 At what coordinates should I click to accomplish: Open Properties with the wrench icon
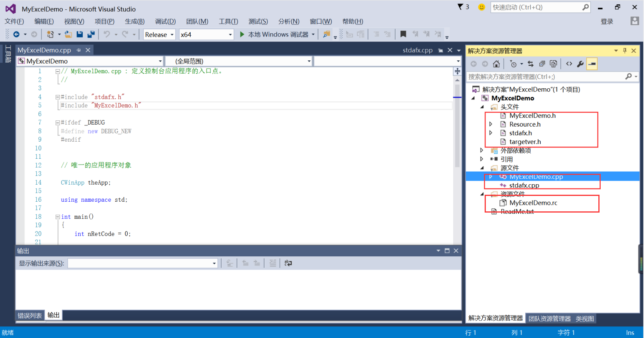(x=580, y=64)
